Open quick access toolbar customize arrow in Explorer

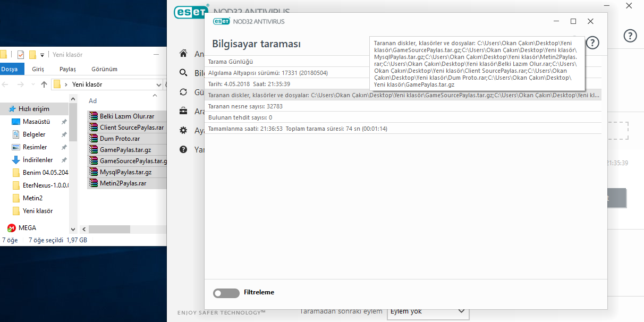[x=42, y=55]
